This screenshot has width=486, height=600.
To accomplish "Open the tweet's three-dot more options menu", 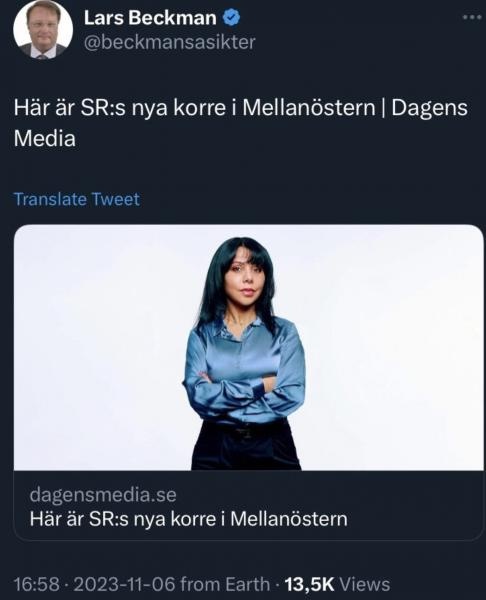I will click(x=473, y=17).
